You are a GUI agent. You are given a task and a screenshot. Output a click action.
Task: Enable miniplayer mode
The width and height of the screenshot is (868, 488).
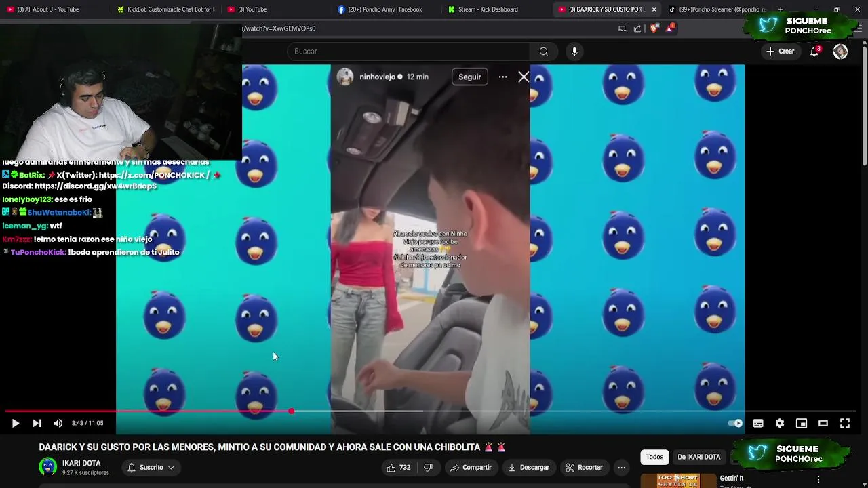(x=802, y=423)
